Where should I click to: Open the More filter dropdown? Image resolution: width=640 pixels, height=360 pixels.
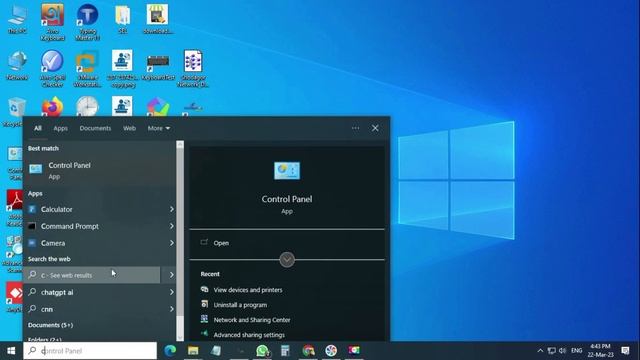(159, 128)
